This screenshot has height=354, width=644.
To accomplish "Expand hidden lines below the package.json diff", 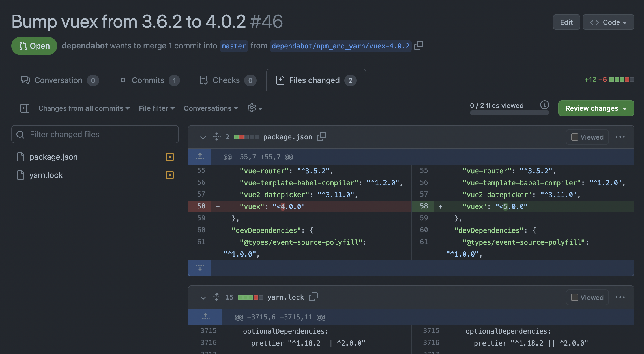I will tap(200, 268).
